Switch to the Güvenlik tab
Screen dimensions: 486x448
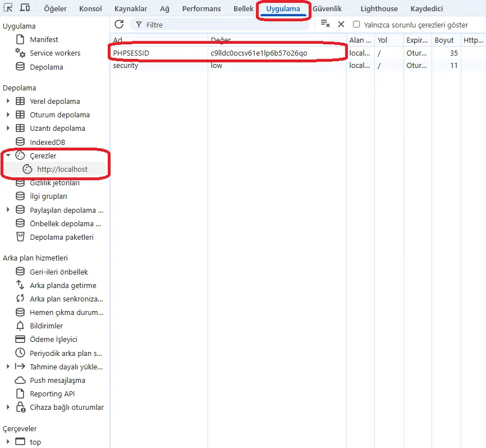coord(327,8)
